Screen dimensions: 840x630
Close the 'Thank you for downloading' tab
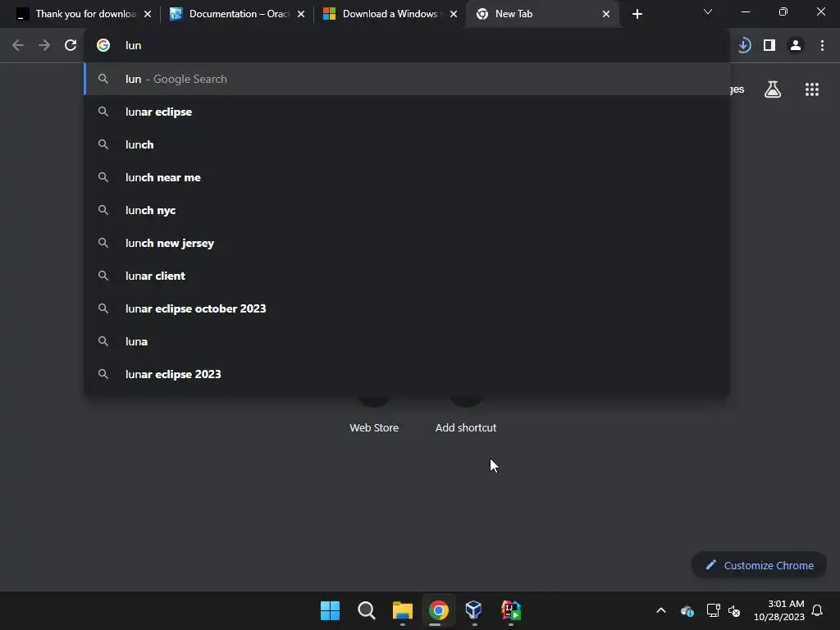coord(148,15)
